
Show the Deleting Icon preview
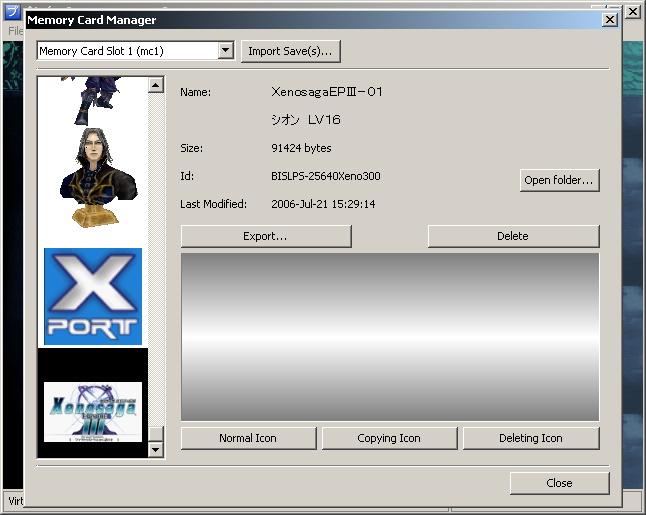[x=531, y=438]
